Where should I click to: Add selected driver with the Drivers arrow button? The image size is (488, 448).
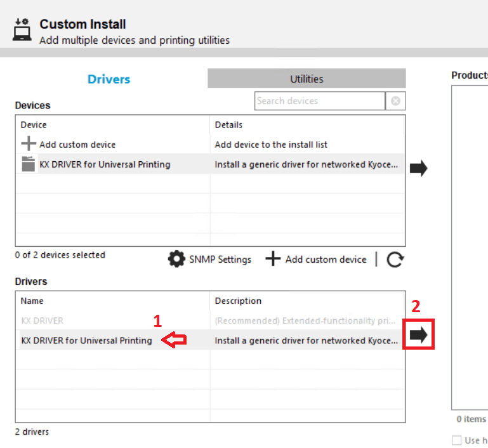click(419, 335)
